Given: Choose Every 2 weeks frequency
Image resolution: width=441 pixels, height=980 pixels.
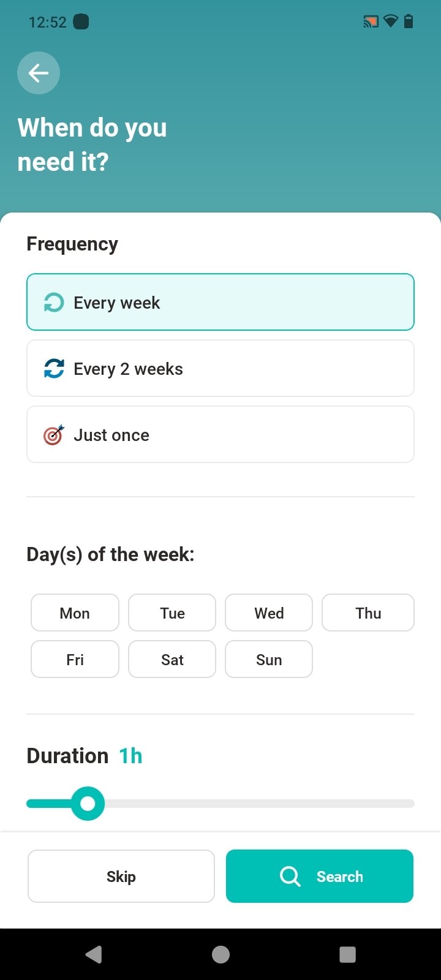Looking at the screenshot, I should tap(221, 369).
